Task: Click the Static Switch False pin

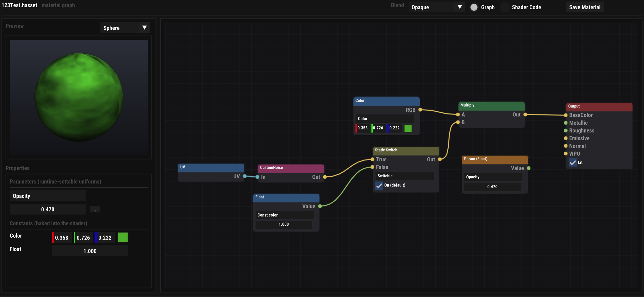Action: 372,167
